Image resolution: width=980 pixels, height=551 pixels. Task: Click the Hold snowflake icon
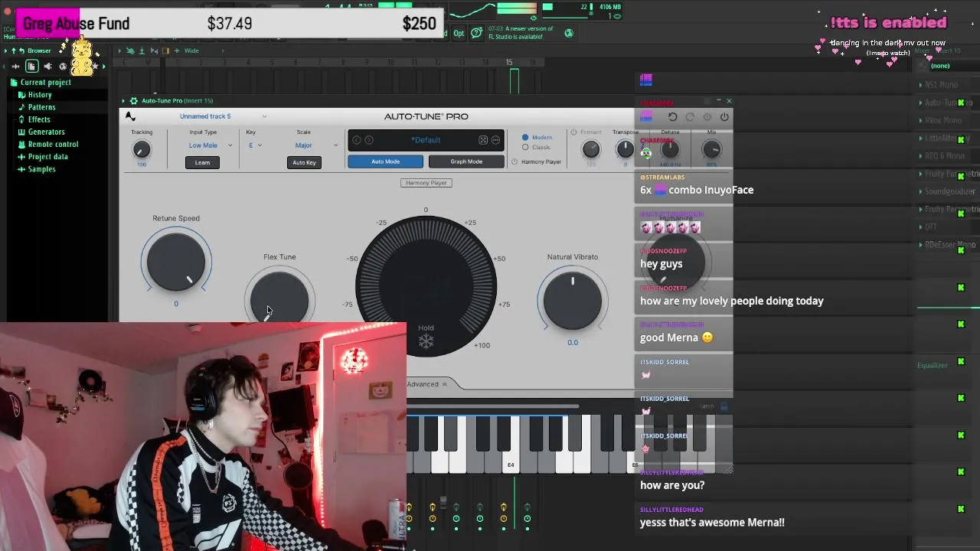pyautogui.click(x=426, y=341)
